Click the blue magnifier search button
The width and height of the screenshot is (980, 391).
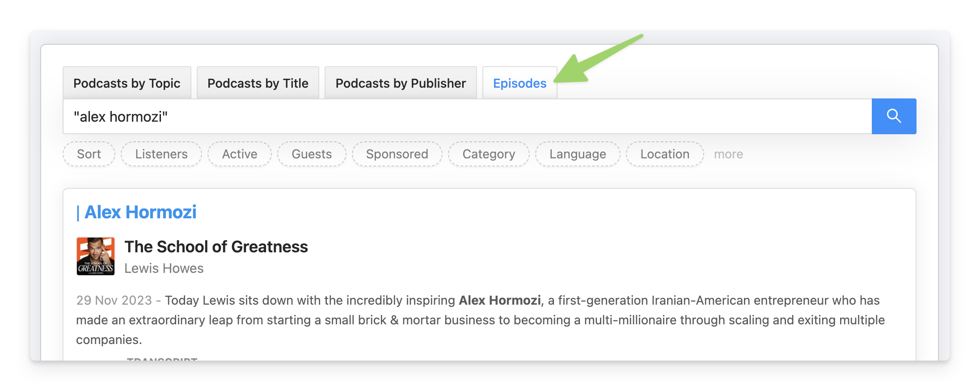pos(894,116)
